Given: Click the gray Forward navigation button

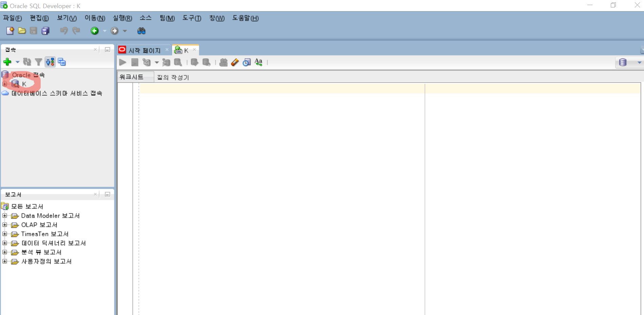Looking at the screenshot, I should pos(115,31).
